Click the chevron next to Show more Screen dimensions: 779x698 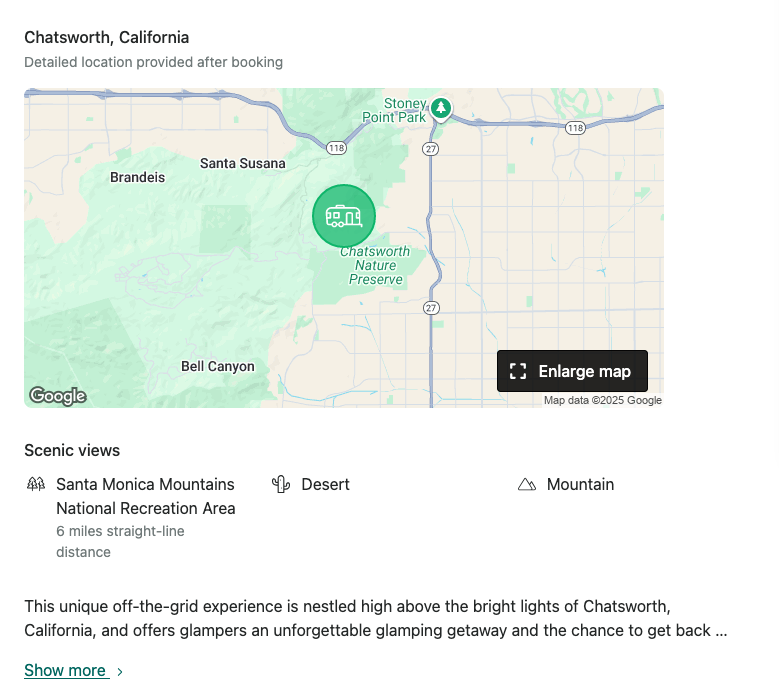tap(120, 672)
